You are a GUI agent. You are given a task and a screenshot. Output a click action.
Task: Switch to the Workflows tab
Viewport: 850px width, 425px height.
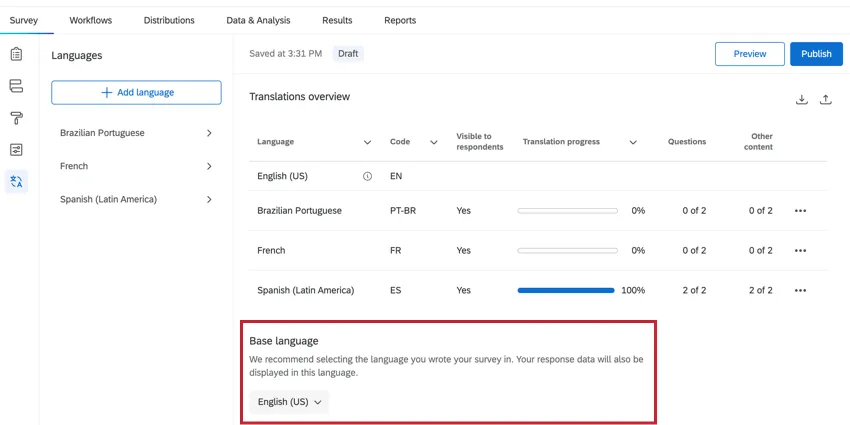pyautogui.click(x=91, y=20)
